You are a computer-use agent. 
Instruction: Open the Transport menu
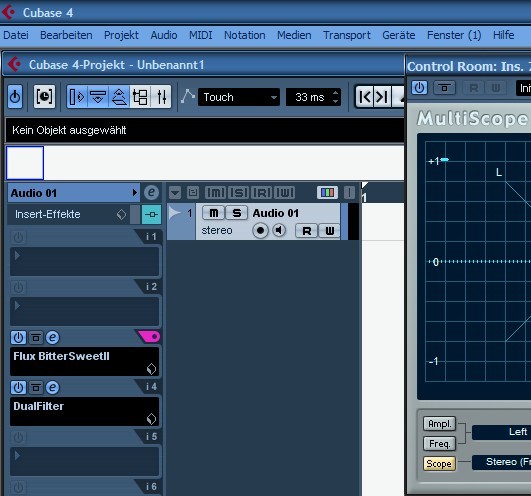point(347,35)
